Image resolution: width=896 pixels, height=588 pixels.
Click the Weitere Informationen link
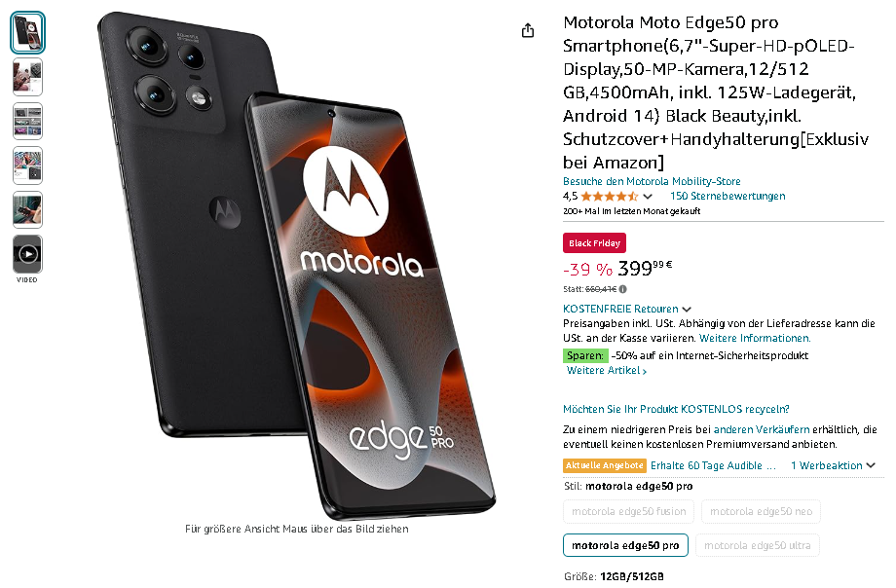click(x=754, y=338)
